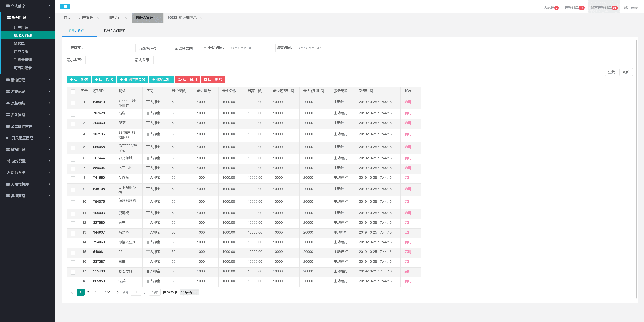Image resolution: width=644 pixels, height=322 pixels.
Task: Click the 游戏配置 gears icon in sidebar
Action: point(8,161)
